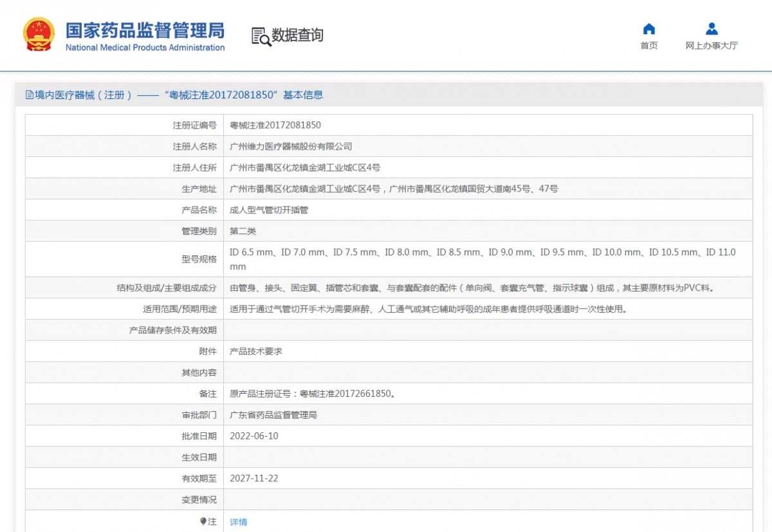Open the 详情 link

coord(238,522)
